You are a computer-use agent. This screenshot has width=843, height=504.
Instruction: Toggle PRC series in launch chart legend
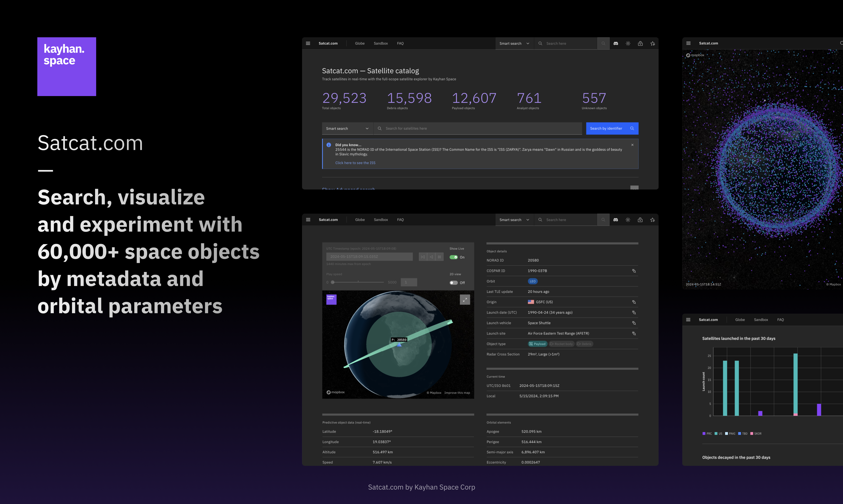click(x=707, y=434)
